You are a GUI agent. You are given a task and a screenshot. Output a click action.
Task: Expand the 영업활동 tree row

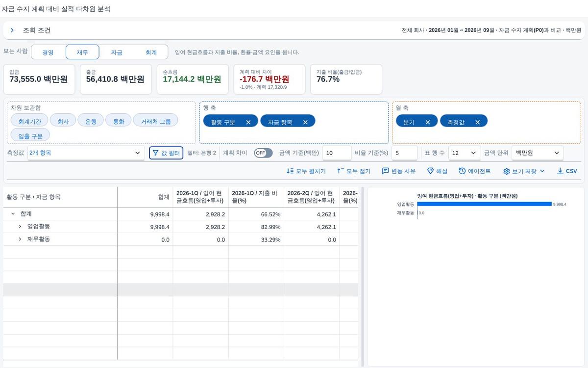tap(20, 227)
